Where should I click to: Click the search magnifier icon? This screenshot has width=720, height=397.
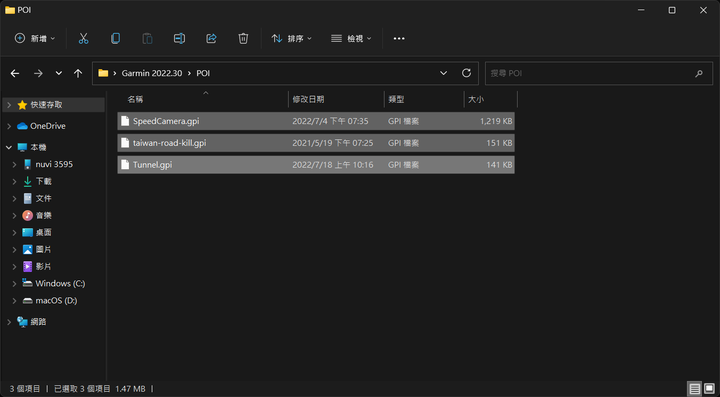click(699, 73)
